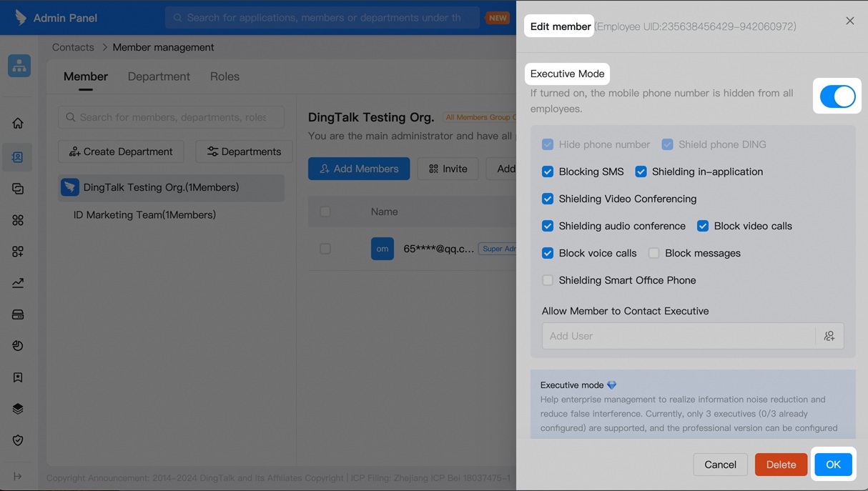Click the top application search field
Viewport: 868px width, 491px height.
[x=322, y=18]
